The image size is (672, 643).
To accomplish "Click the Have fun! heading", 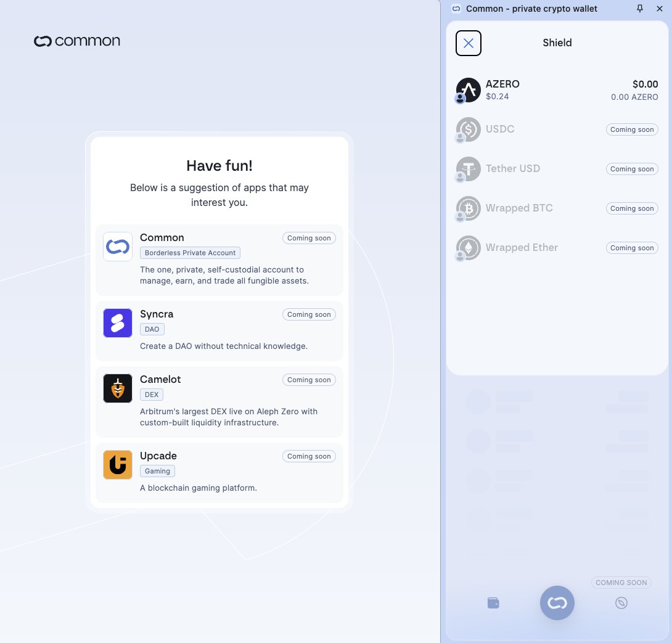I will point(219,166).
